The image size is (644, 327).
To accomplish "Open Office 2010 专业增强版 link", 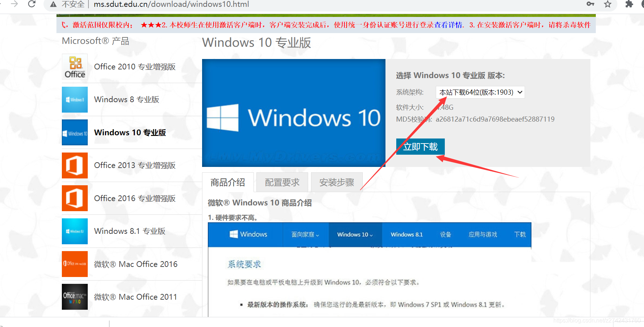I will point(135,67).
